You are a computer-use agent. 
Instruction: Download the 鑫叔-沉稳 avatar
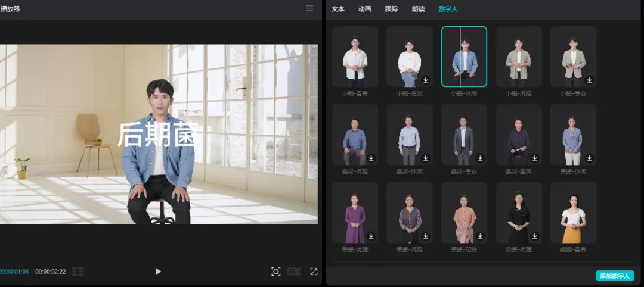tap(371, 158)
